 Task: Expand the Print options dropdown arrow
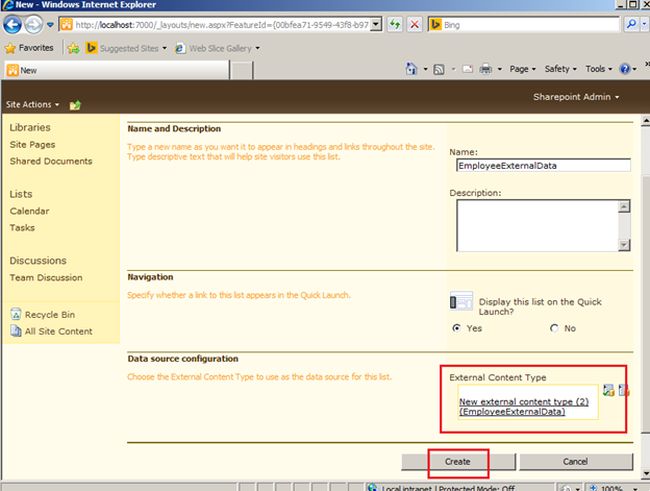(500, 69)
